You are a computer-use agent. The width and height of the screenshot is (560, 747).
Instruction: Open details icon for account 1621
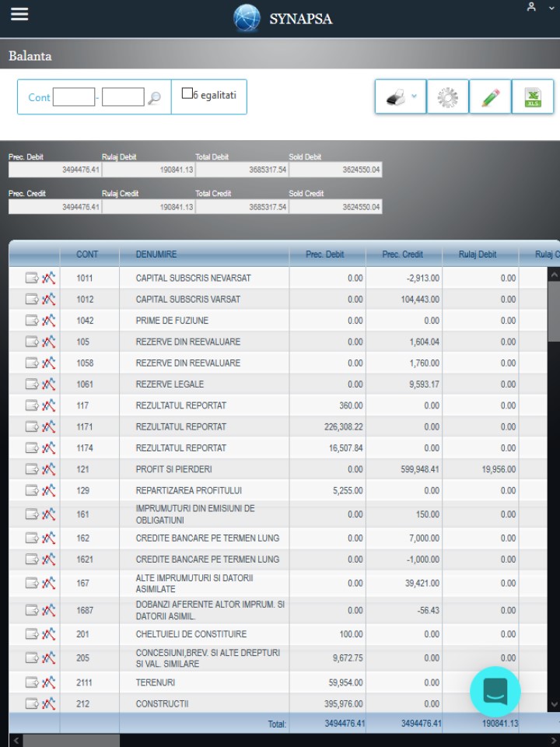coord(32,559)
